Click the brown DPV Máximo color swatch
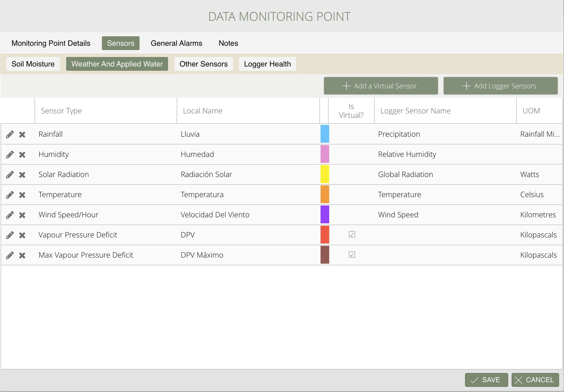This screenshot has height=392, width=564. point(325,255)
